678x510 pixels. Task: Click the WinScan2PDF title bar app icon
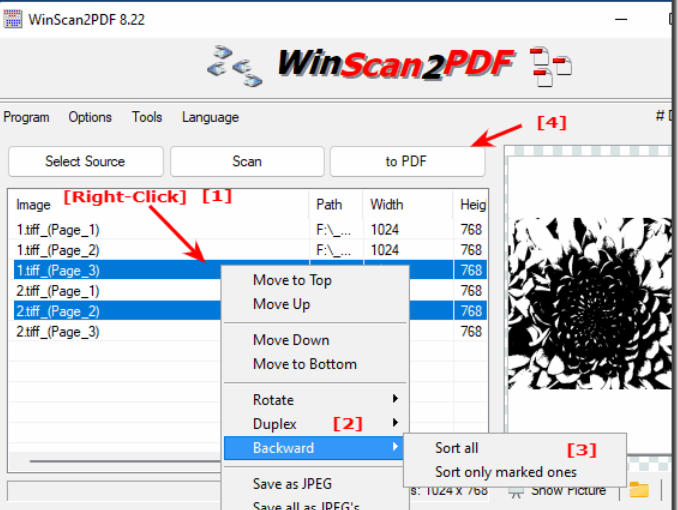point(13,19)
